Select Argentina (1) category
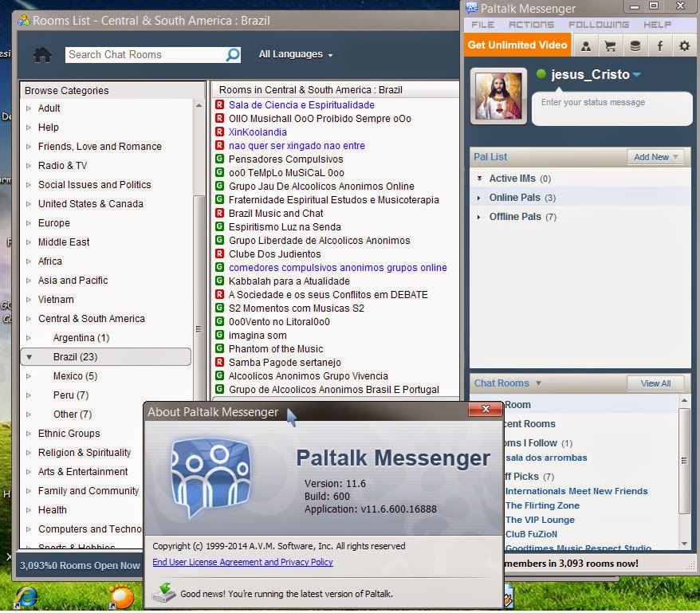 pyautogui.click(x=81, y=337)
